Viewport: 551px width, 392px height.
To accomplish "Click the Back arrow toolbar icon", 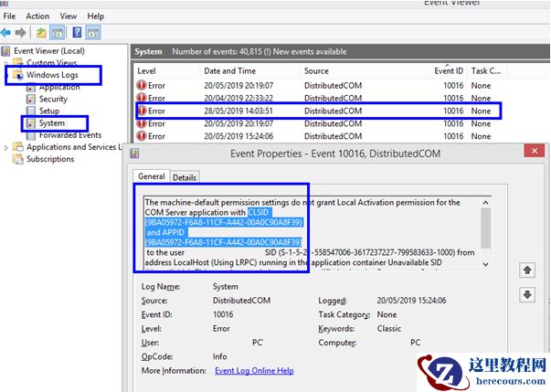I will coord(6,33).
